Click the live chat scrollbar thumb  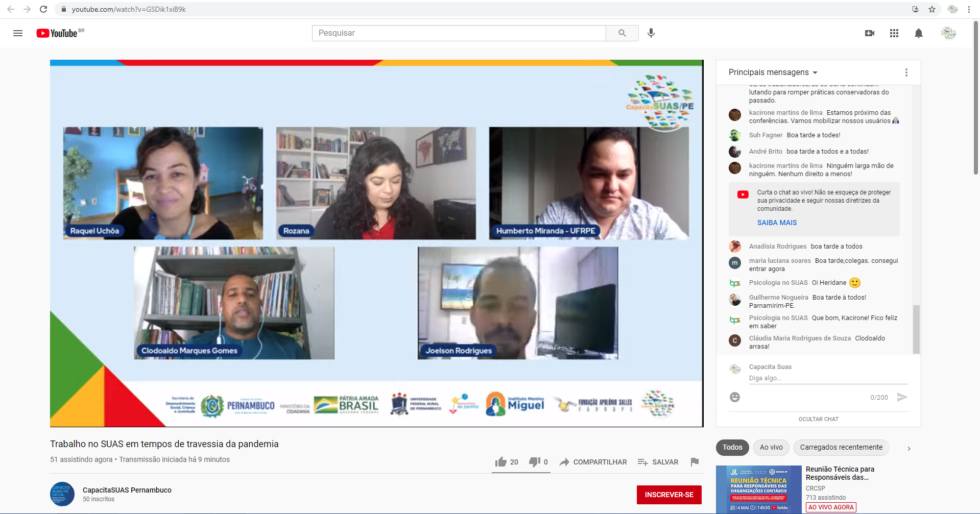point(916,329)
